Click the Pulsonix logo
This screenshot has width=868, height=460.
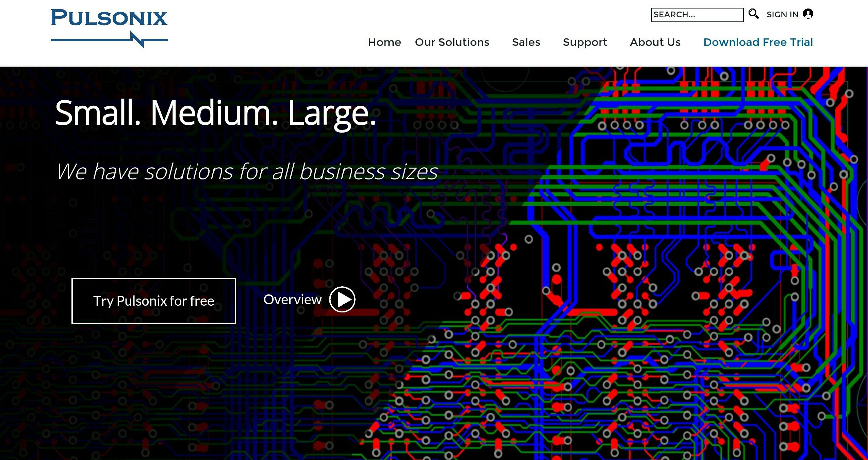point(109,29)
